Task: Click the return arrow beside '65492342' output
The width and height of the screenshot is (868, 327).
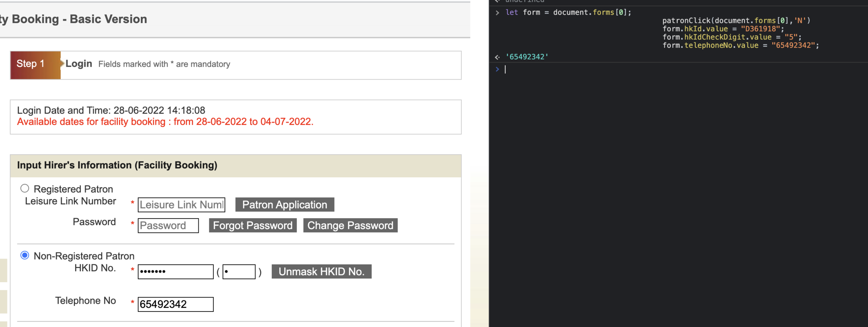Action: coord(497,57)
